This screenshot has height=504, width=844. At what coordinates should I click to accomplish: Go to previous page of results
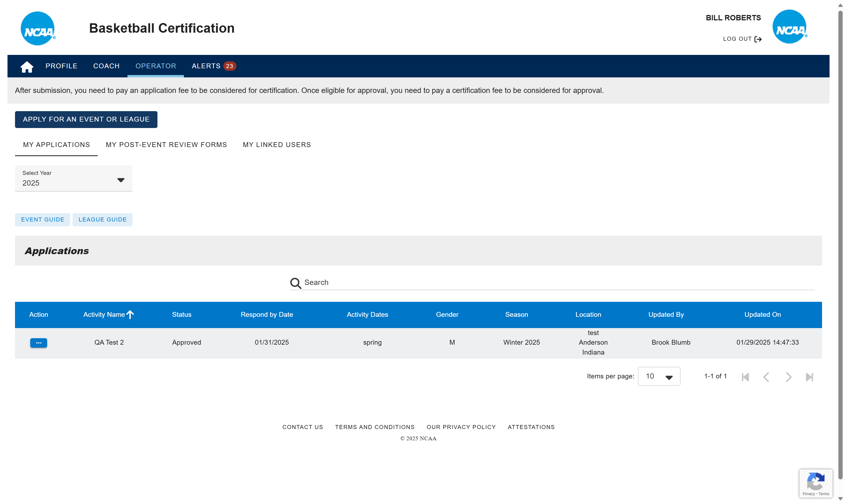[x=766, y=377]
